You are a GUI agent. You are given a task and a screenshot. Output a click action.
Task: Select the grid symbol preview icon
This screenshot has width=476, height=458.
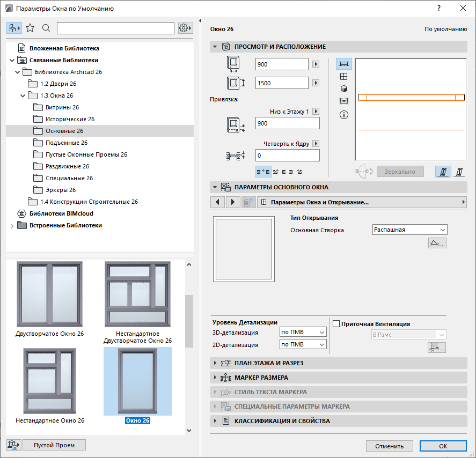point(343,76)
